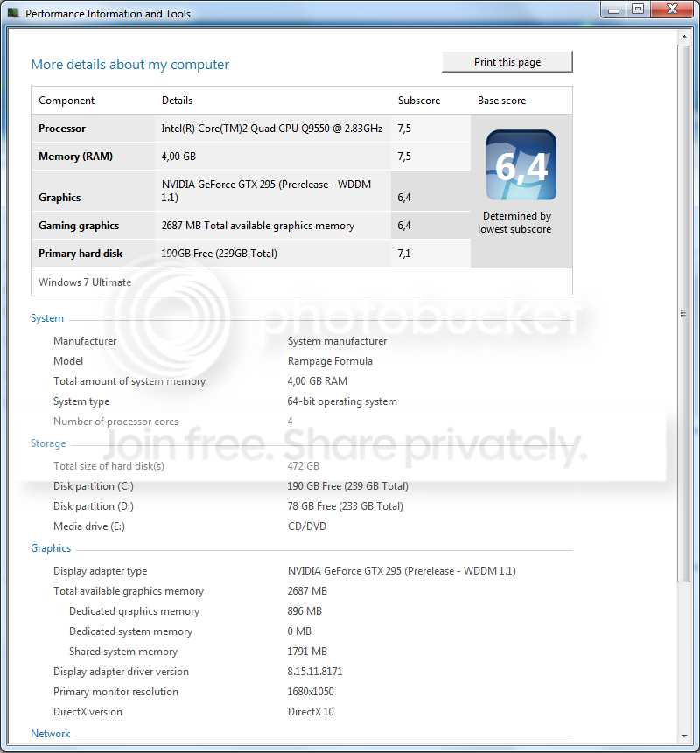Click the 8.15.11.8171 driver version value
Screen dimensions: 700x753
(x=315, y=672)
